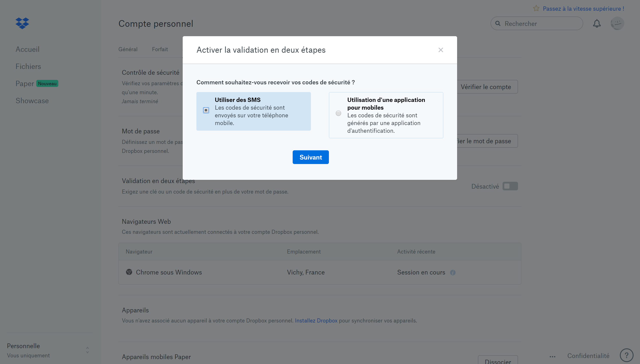This screenshot has width=640, height=364.
Task: Open the three-dots more menu at bottom
Action: tap(552, 357)
